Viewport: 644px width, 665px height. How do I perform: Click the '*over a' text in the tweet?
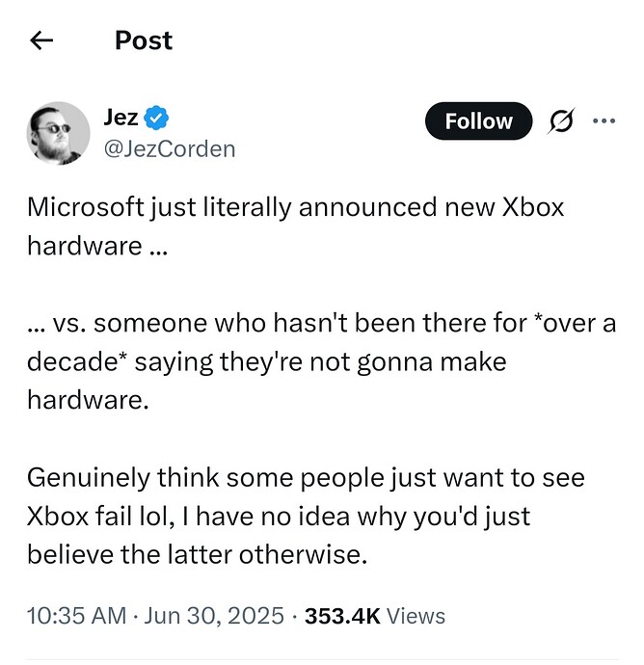pos(579,323)
